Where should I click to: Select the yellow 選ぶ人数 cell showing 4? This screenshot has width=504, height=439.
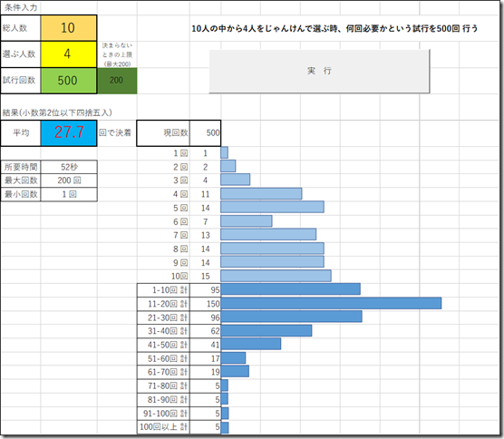click(69, 54)
